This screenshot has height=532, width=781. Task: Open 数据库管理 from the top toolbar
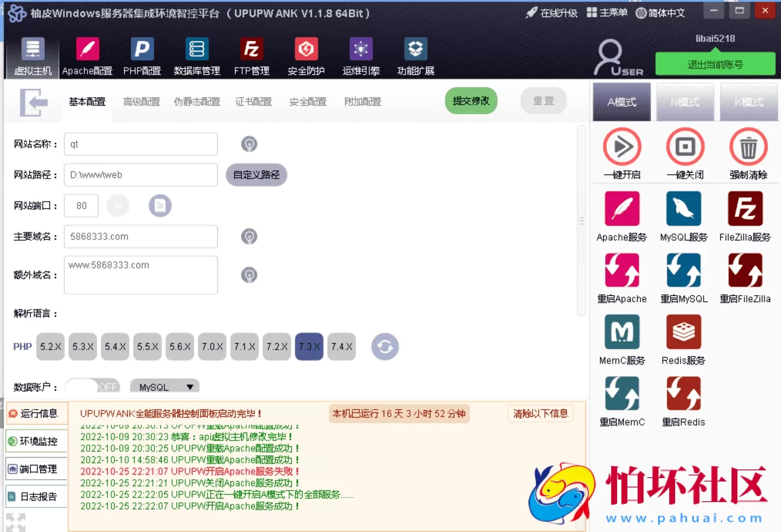(197, 55)
